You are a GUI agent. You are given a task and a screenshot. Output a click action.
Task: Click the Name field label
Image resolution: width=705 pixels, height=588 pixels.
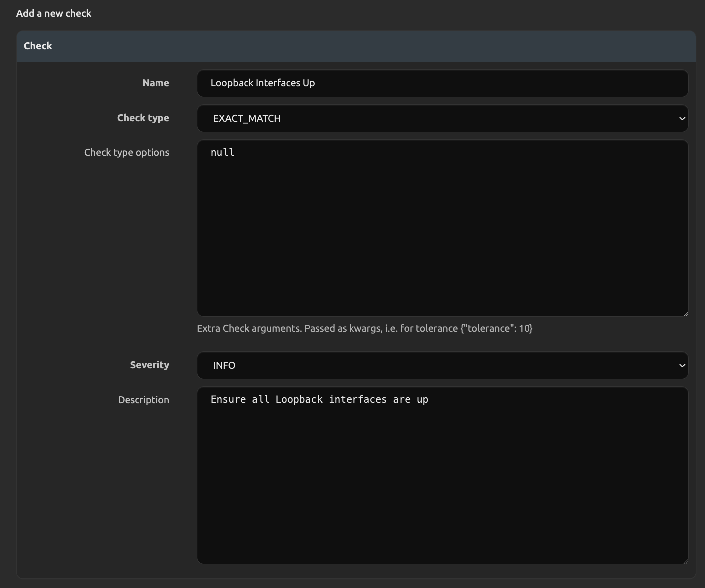[155, 83]
